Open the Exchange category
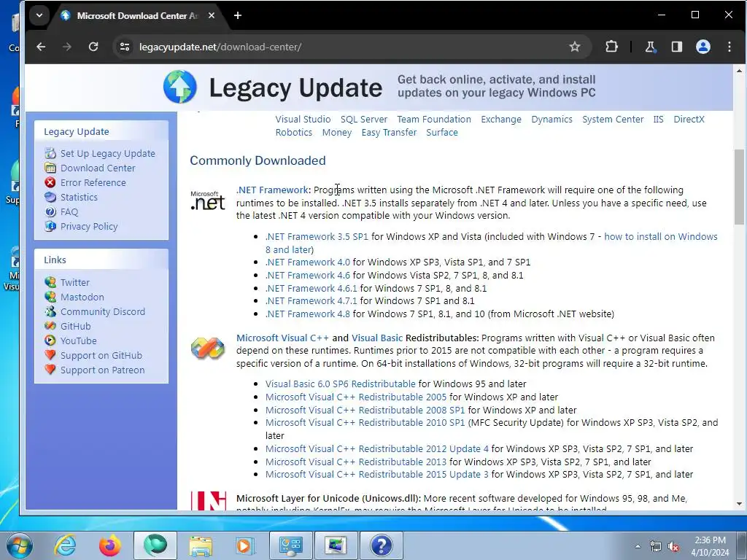The width and height of the screenshot is (747, 560). 501,119
